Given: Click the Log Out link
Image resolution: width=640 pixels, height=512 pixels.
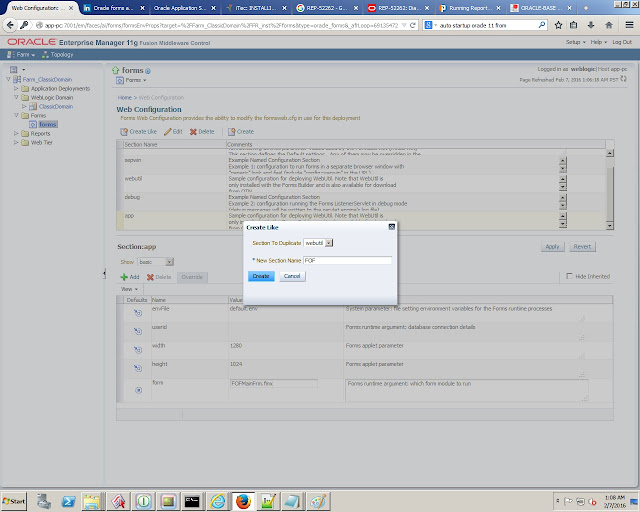Looking at the screenshot, I should 622,42.
